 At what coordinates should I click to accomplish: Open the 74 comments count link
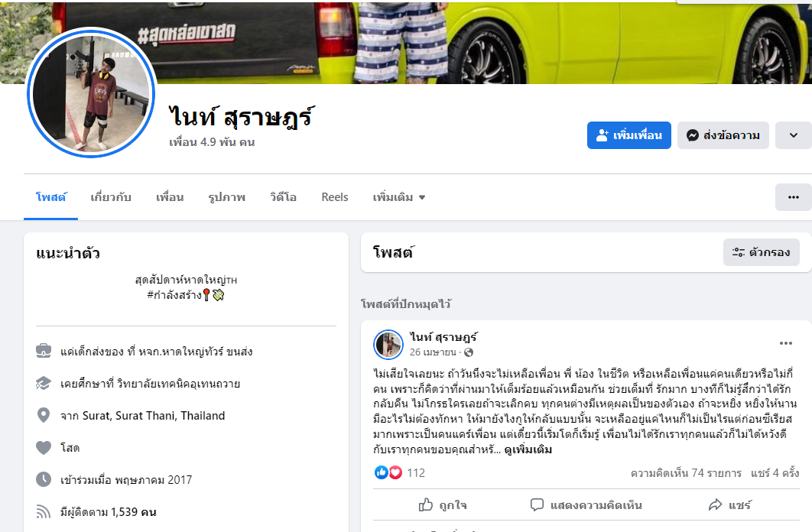pyautogui.click(x=686, y=473)
